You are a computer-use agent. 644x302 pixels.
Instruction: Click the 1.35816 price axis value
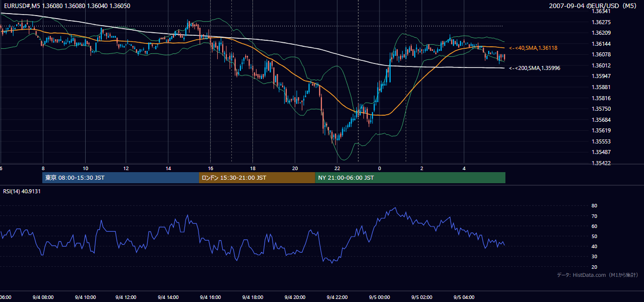click(601, 98)
